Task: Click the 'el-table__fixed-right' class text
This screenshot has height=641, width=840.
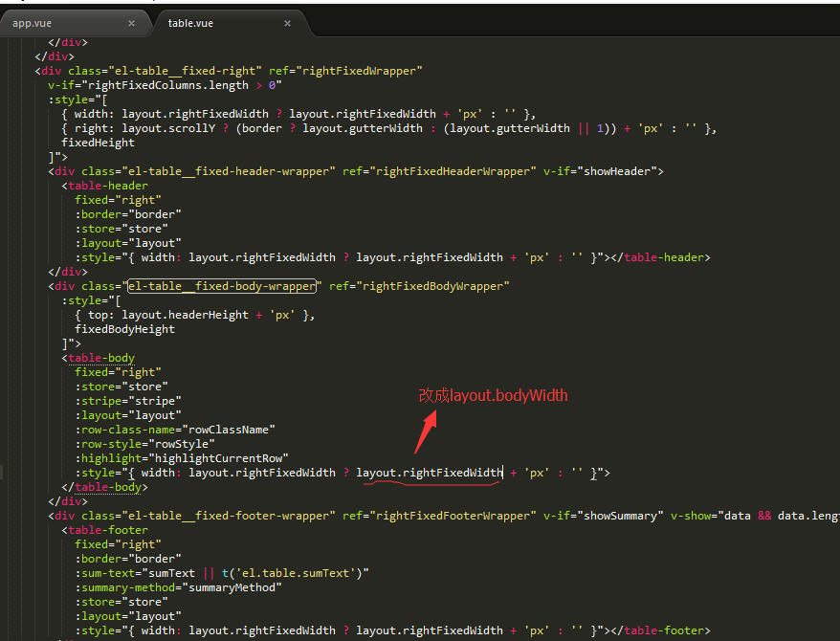Action: pos(186,71)
